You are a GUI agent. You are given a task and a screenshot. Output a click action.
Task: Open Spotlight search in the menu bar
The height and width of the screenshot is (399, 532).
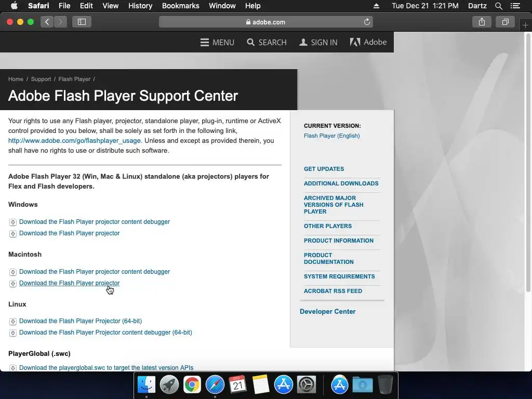click(498, 6)
